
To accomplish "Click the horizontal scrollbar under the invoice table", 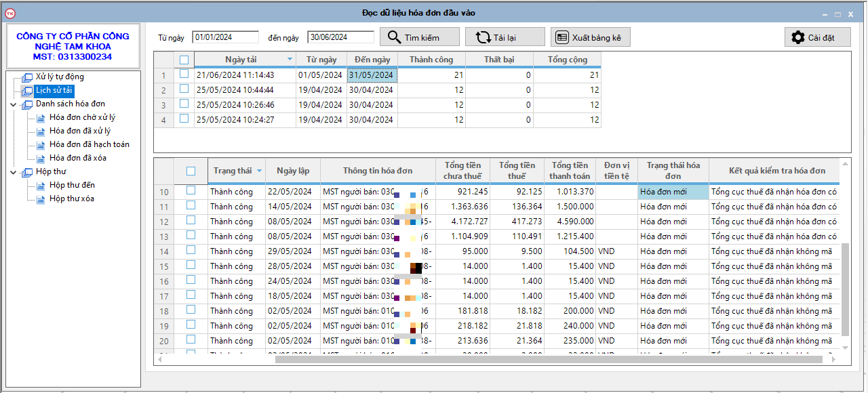I will click(475, 359).
